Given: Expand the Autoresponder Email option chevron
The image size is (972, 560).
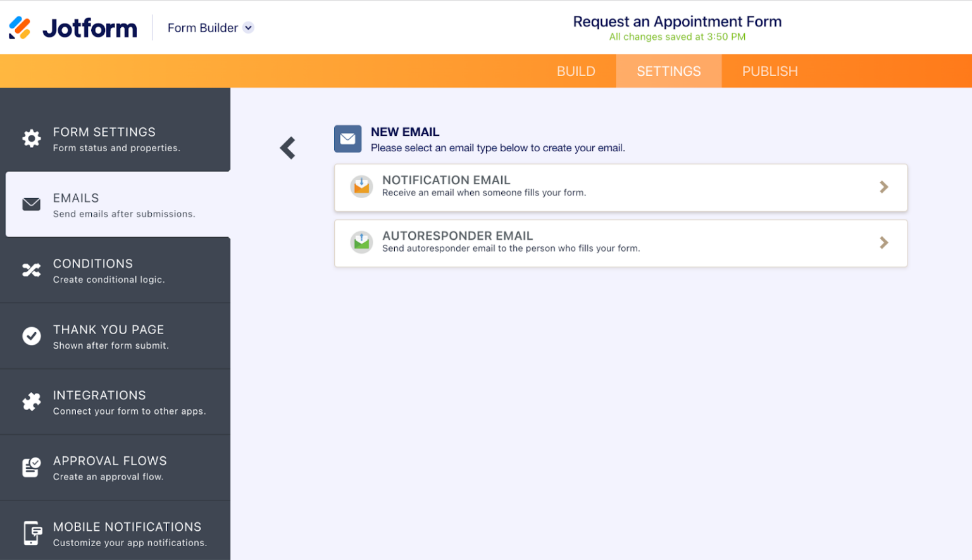Looking at the screenshot, I should point(884,242).
